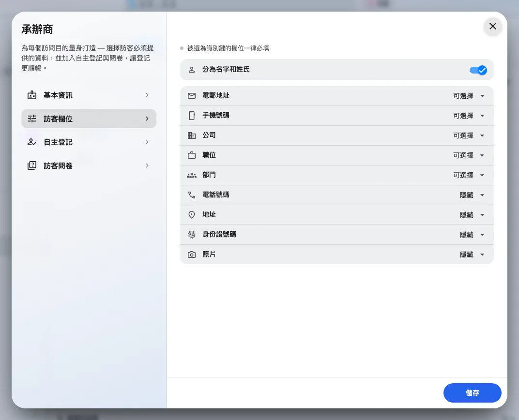Image resolution: width=519 pixels, height=420 pixels.
Task: Click the 基本資訊 badge icon
Action: point(32,95)
